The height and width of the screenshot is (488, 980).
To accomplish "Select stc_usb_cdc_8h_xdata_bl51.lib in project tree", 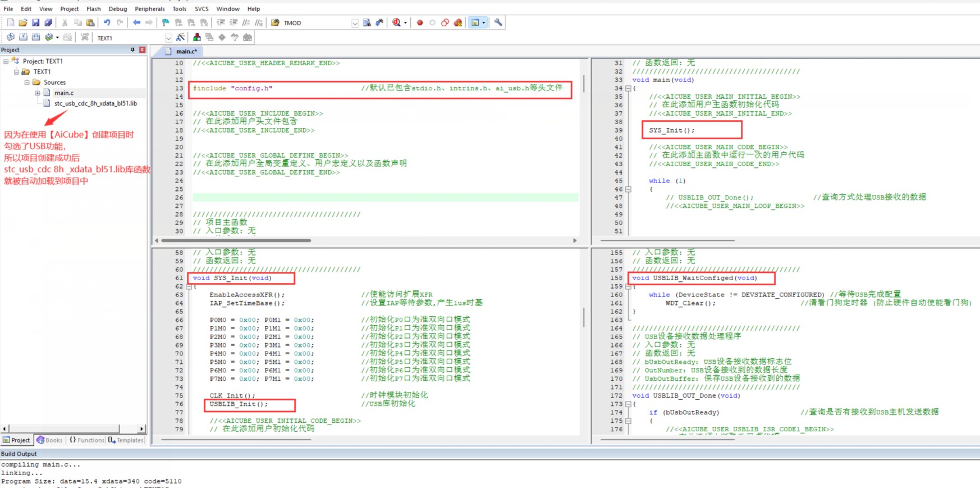I will pos(95,103).
